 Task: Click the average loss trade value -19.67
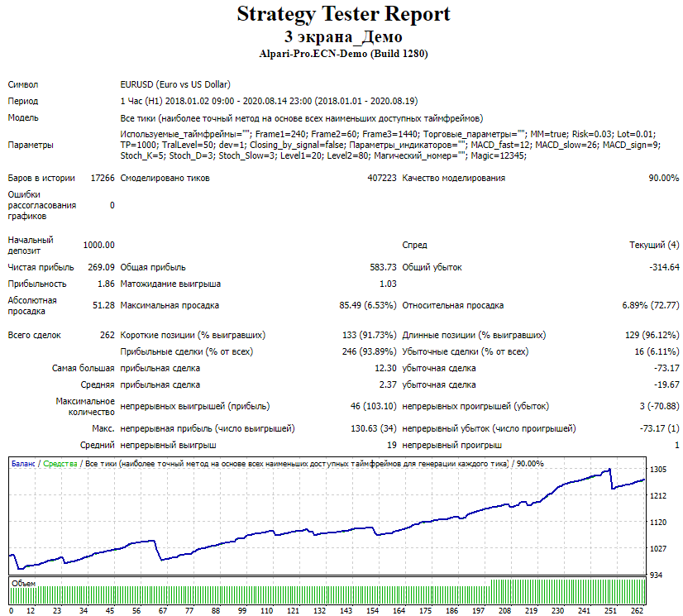666,384
